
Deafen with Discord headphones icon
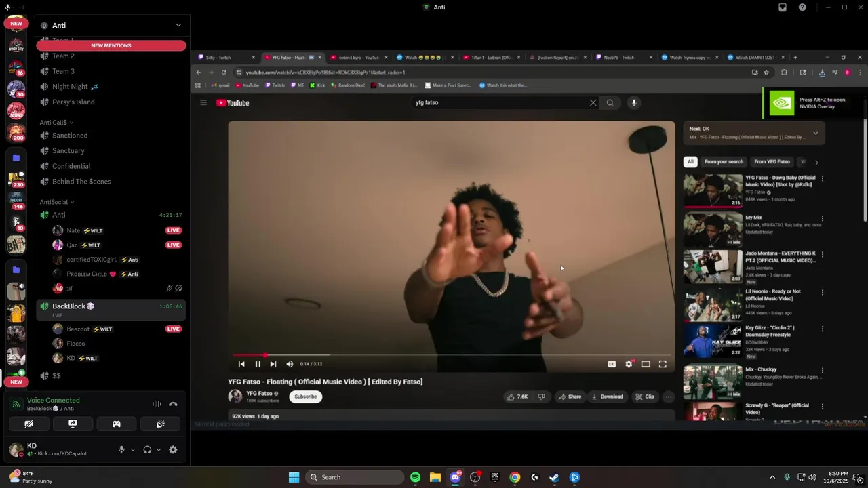[147, 449]
